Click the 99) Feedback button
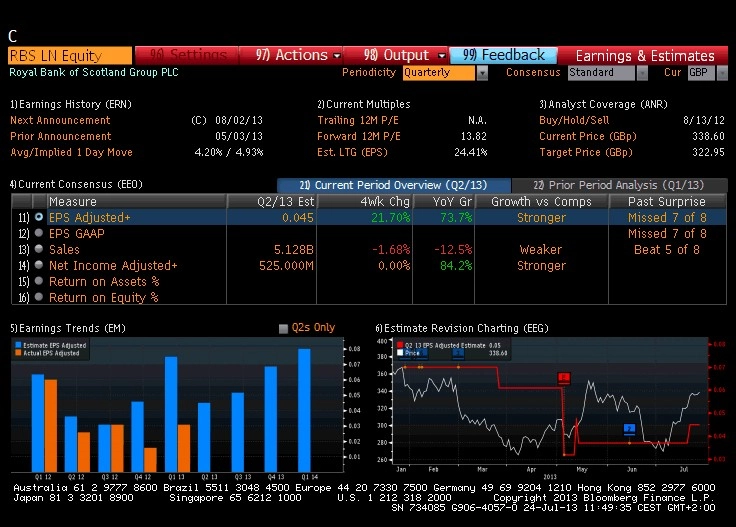The width and height of the screenshot is (736, 527). (503, 55)
